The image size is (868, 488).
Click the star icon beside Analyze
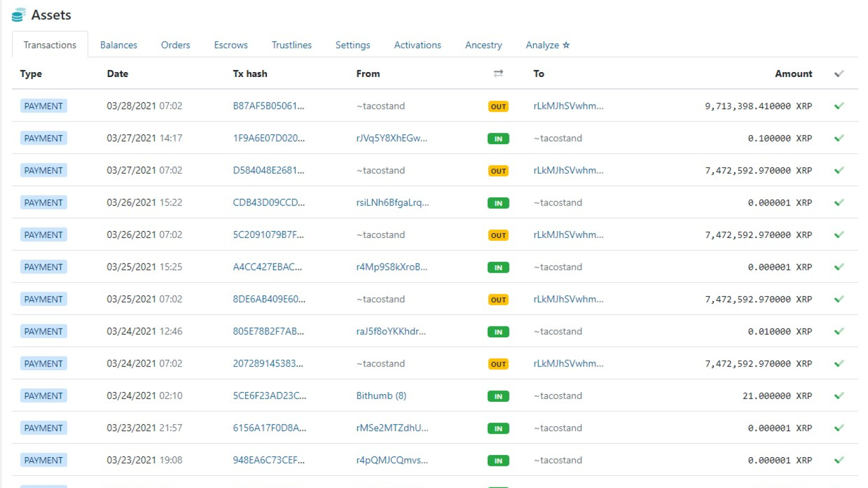pyautogui.click(x=566, y=45)
